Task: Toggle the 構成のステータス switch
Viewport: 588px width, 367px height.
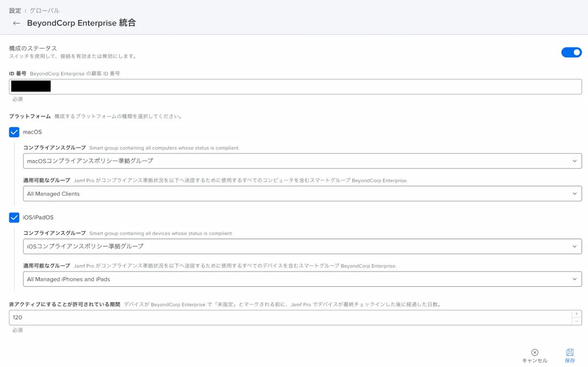Action: pyautogui.click(x=571, y=52)
